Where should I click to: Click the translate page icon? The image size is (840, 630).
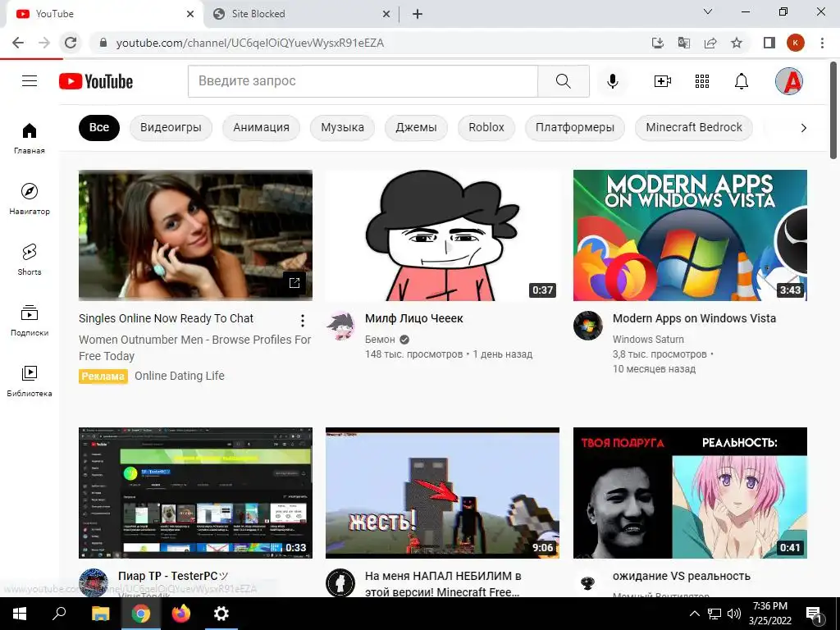tap(684, 43)
